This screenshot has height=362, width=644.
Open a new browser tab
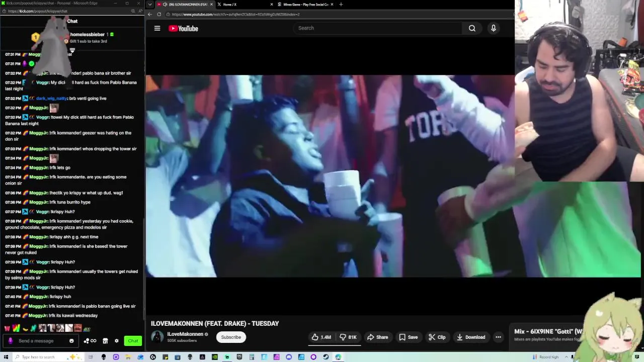(341, 5)
